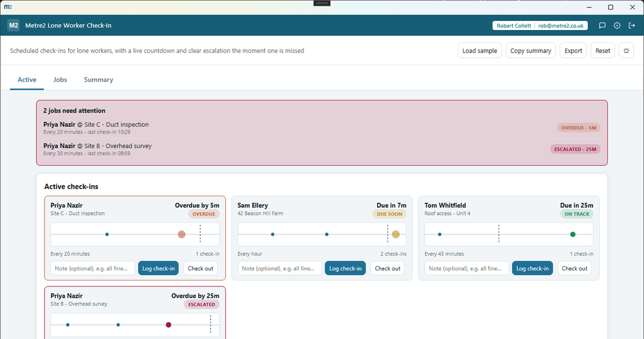Click the amber due-soon marker on Sam Ellery timeline

(x=396, y=234)
